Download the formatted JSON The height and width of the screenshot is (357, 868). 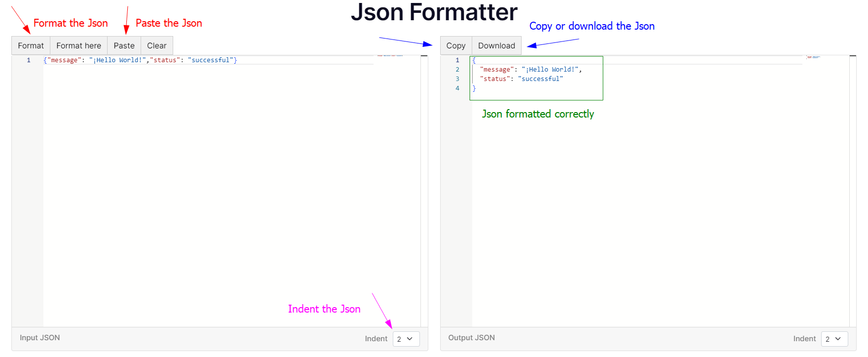click(x=496, y=45)
